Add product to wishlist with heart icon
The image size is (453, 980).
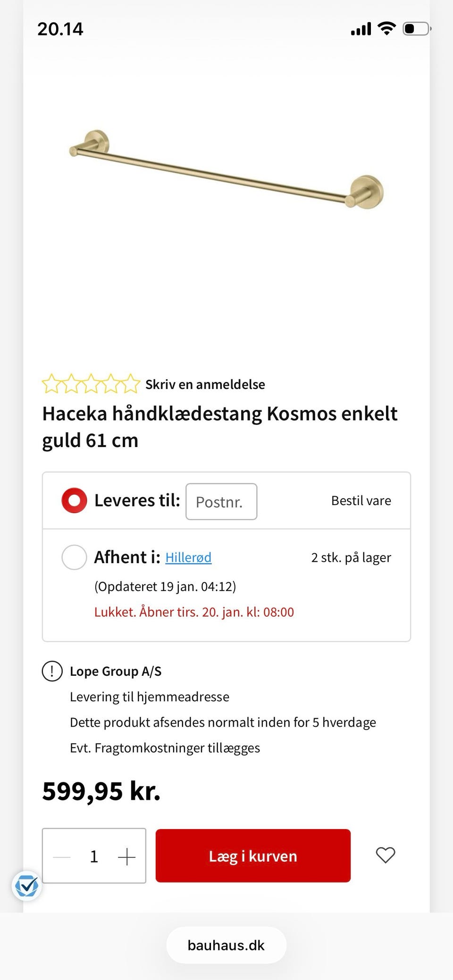pos(385,855)
